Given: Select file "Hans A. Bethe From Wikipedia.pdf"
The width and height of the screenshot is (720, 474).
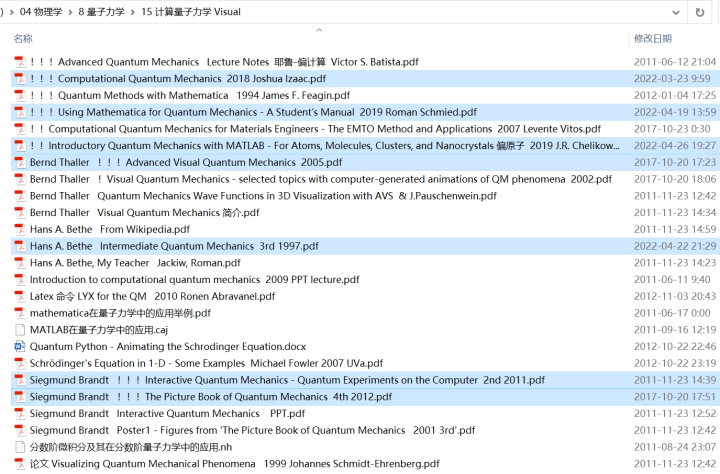Looking at the screenshot, I should pyautogui.click(x=110, y=229).
